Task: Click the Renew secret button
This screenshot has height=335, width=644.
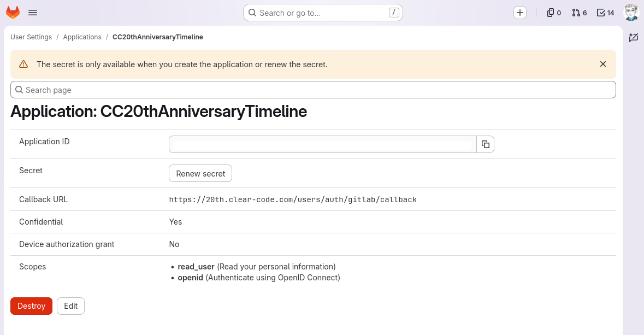Action: tap(200, 173)
